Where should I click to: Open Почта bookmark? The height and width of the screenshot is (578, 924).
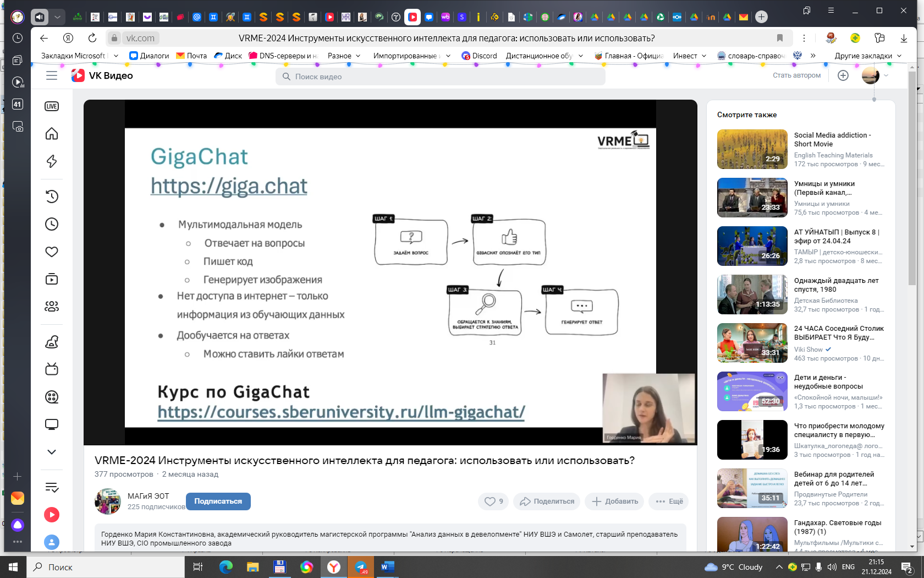tap(191, 56)
